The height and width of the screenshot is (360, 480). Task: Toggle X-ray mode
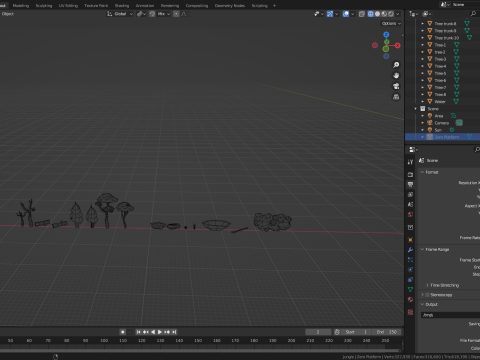(362, 14)
